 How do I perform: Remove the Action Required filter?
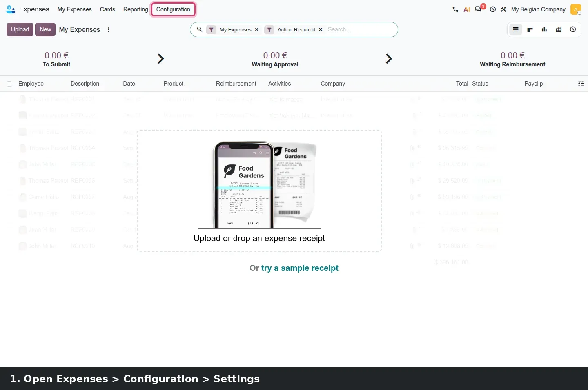(x=321, y=29)
